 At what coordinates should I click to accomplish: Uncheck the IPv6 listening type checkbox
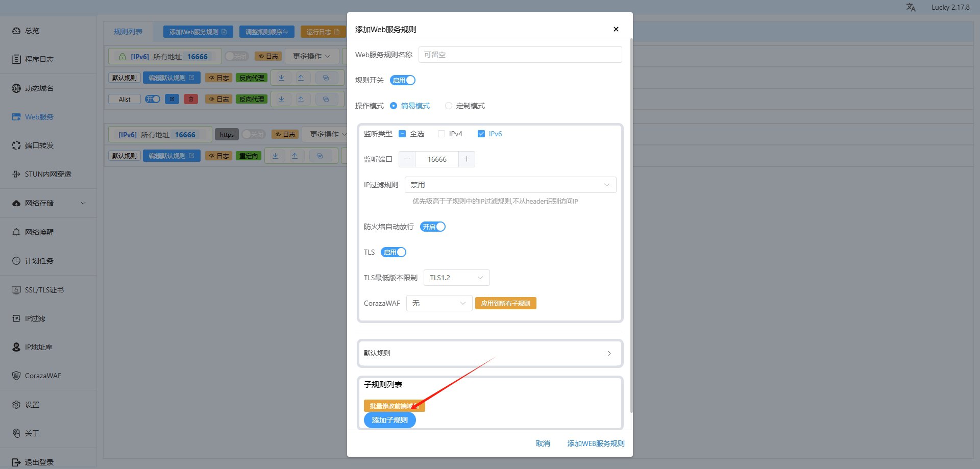click(481, 134)
